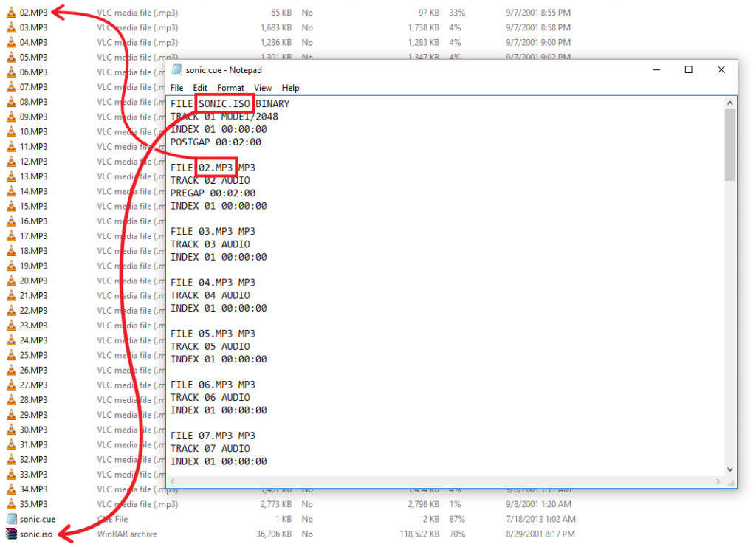Screen dimensions: 756x547
Task: Click the 'PREGAP 00:02:00' line in Notepad
Action: click(x=213, y=193)
